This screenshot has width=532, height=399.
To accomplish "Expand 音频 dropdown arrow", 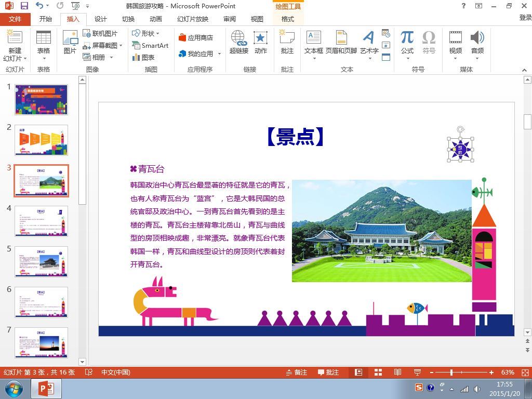I will [x=477, y=59].
